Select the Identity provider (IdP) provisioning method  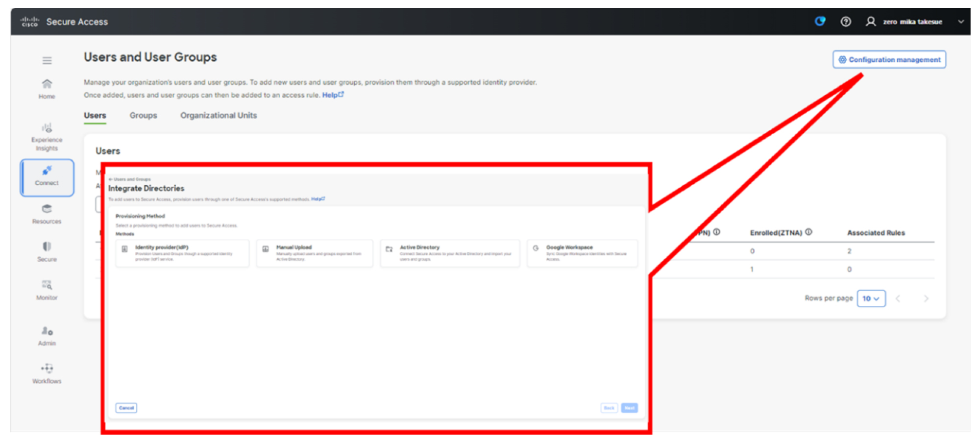pos(182,253)
